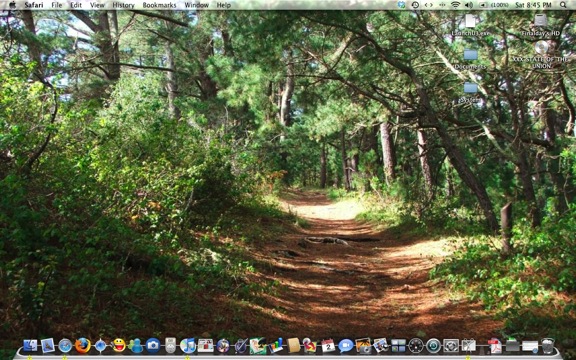
Task: Open the File menu
Action: pyautogui.click(x=57, y=5)
